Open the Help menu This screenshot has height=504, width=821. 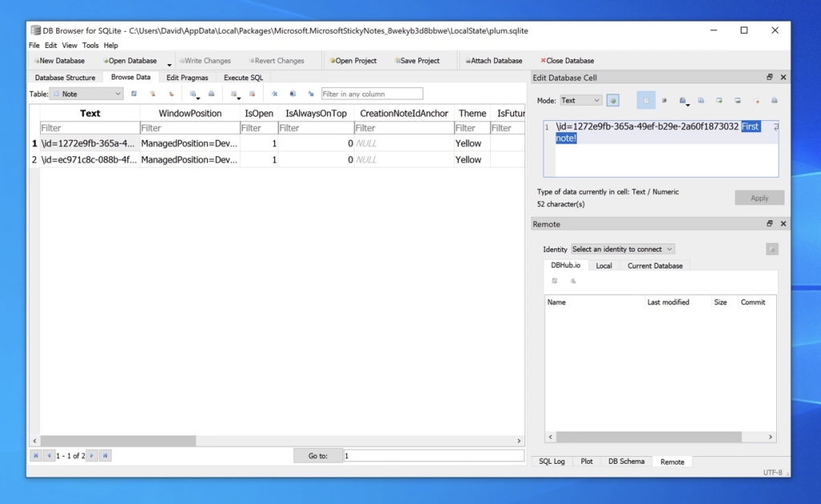pos(111,46)
